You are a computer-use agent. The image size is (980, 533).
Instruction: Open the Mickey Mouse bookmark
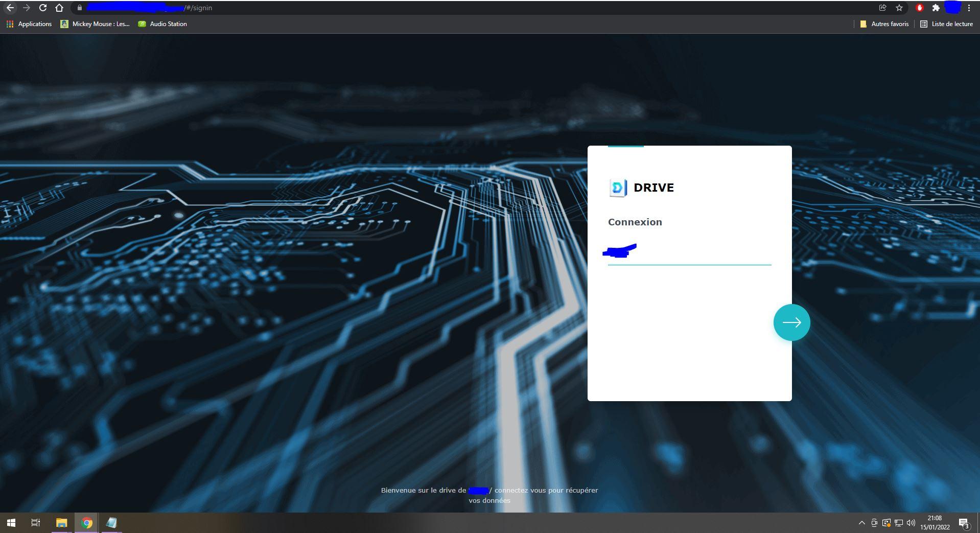(95, 24)
